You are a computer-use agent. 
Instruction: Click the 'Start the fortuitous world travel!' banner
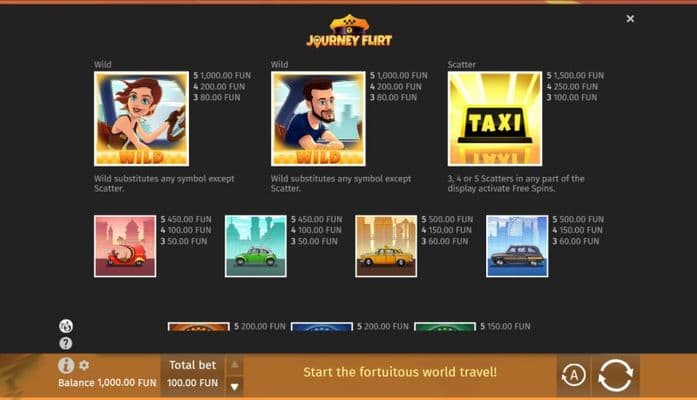click(x=400, y=372)
